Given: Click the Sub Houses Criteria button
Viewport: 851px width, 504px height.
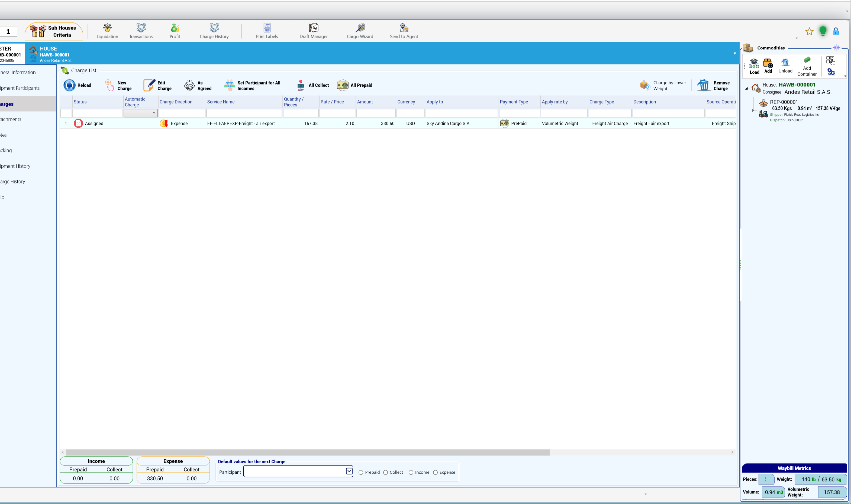Looking at the screenshot, I should tap(54, 31).
